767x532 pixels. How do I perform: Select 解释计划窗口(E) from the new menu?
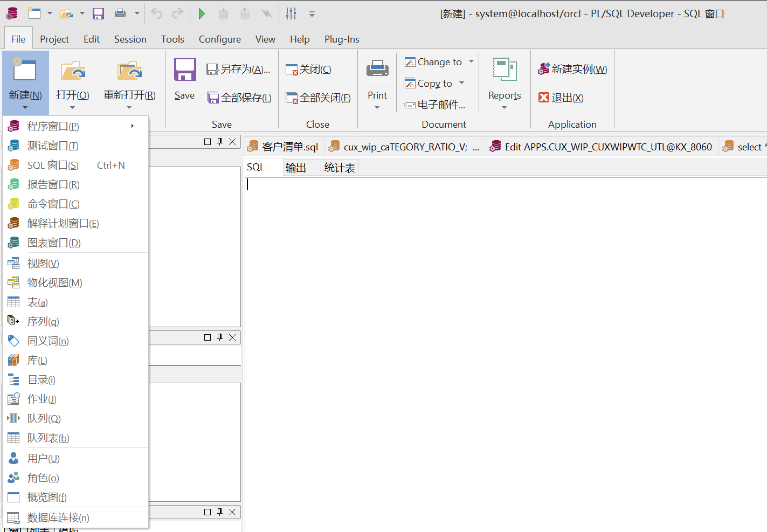[x=75, y=224]
